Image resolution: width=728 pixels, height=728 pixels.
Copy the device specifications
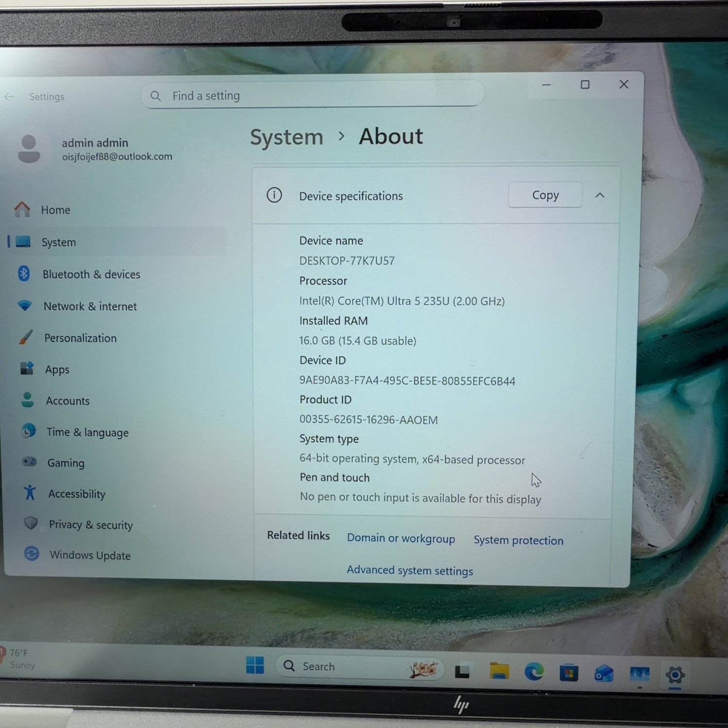(545, 195)
